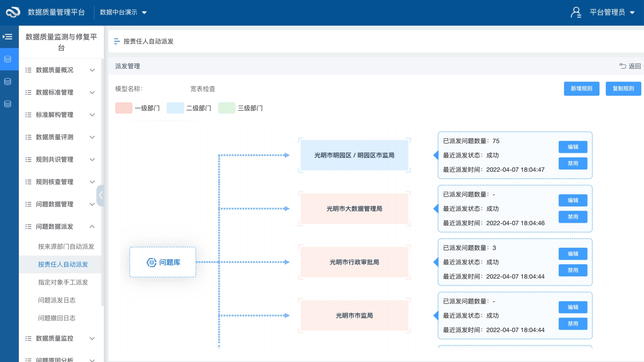Disable the 光明市明园区 dispatch rule

(573, 163)
